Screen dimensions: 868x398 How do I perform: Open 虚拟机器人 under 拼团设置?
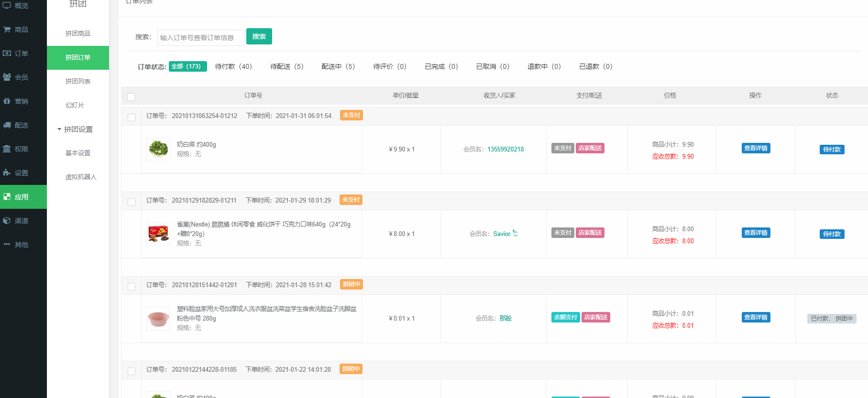point(81,177)
